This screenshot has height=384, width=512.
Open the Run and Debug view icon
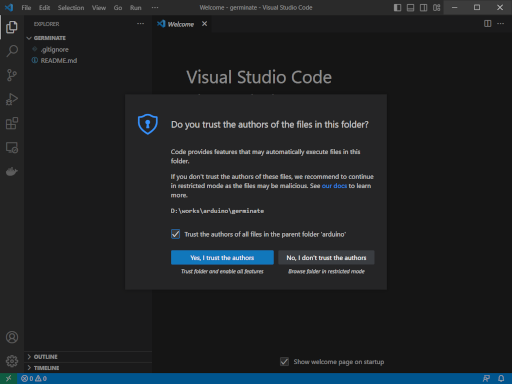12,99
